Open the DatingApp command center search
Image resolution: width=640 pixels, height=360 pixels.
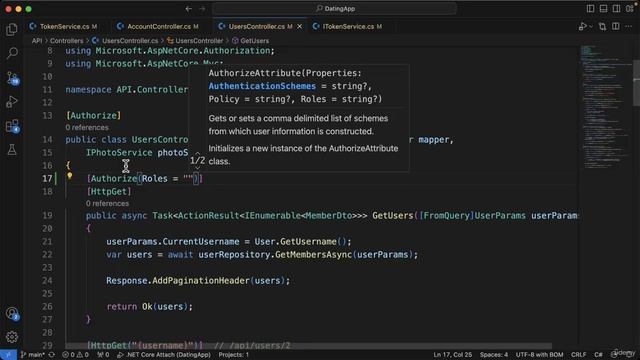[335, 9]
